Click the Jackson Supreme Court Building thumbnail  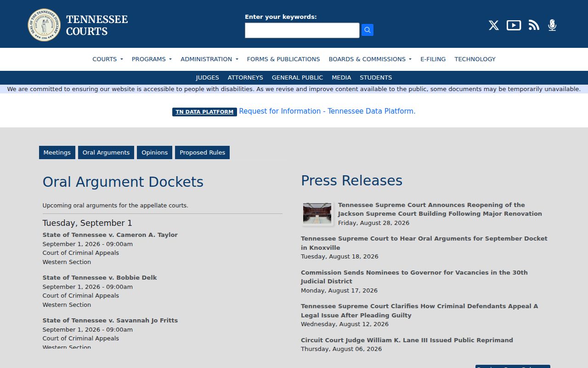317,213
